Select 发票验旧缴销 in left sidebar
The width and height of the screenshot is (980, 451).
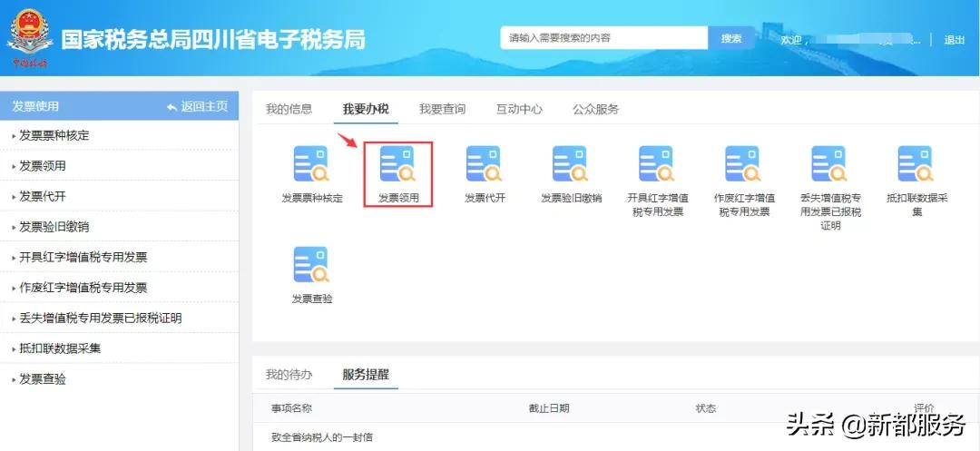coord(119,227)
